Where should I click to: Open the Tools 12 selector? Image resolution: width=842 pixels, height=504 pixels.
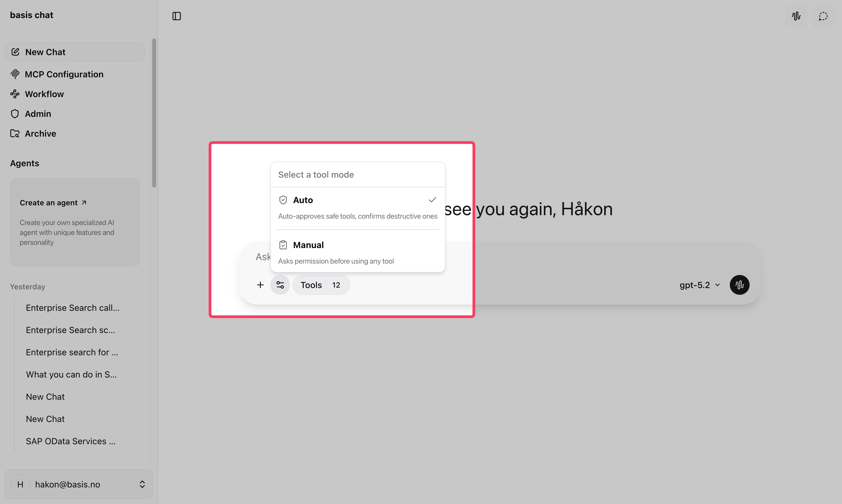pyautogui.click(x=321, y=285)
